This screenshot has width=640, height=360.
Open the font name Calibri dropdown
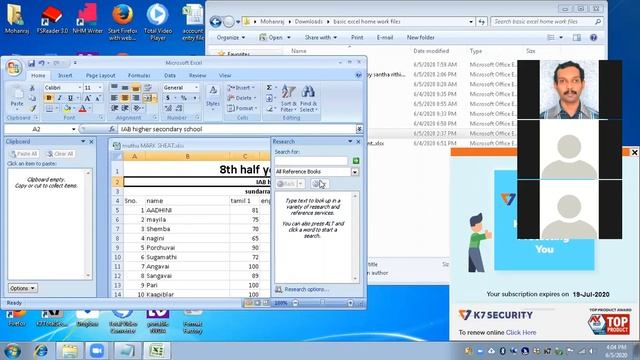(80, 88)
